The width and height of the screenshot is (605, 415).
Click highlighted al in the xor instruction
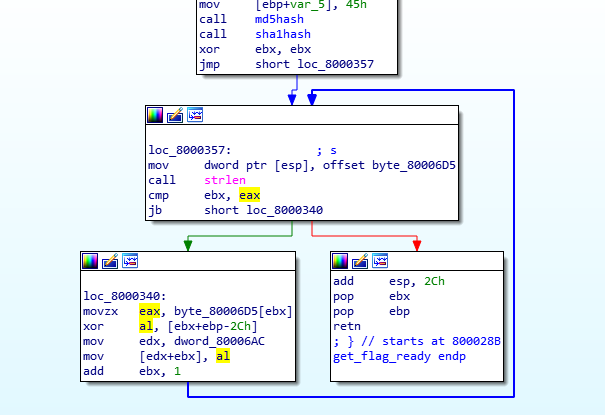point(146,326)
